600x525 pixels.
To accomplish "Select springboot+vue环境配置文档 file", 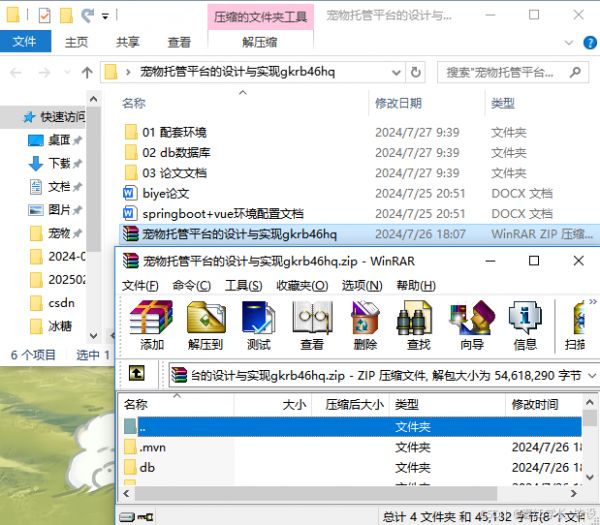I will coord(223,214).
